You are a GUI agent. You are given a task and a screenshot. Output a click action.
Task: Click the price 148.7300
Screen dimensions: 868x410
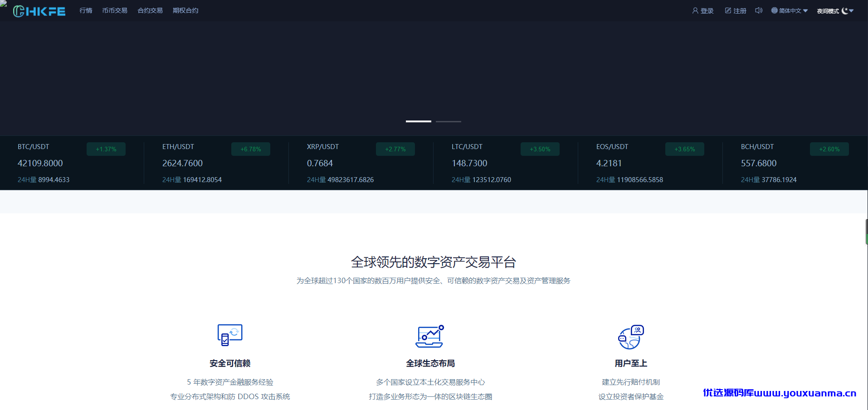pos(469,163)
